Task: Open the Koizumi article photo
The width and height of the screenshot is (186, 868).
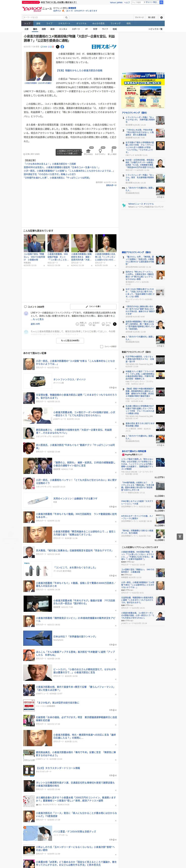Action: tap(39, 66)
